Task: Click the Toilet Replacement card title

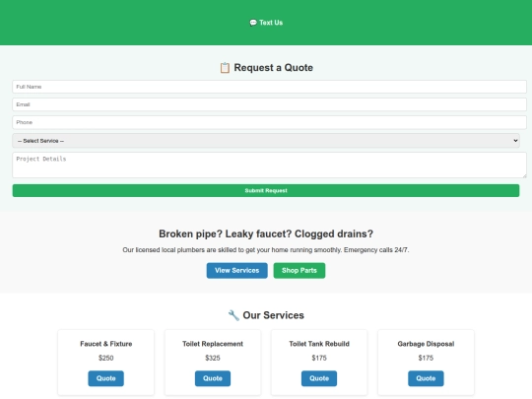Action: click(213, 344)
